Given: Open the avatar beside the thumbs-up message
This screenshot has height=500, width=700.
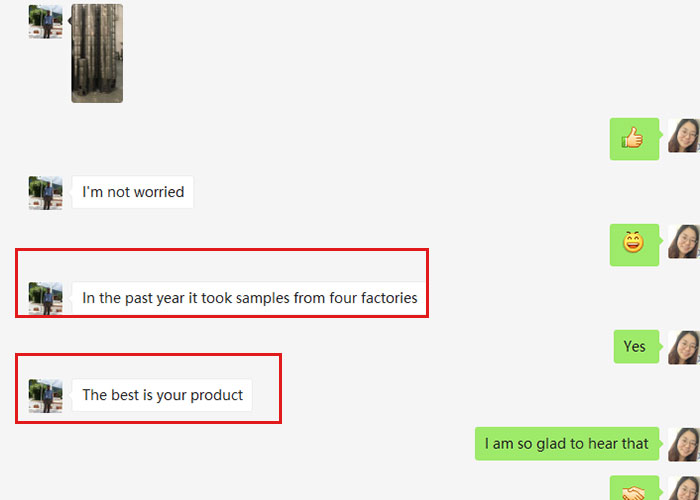Looking at the screenshot, I should click(684, 136).
